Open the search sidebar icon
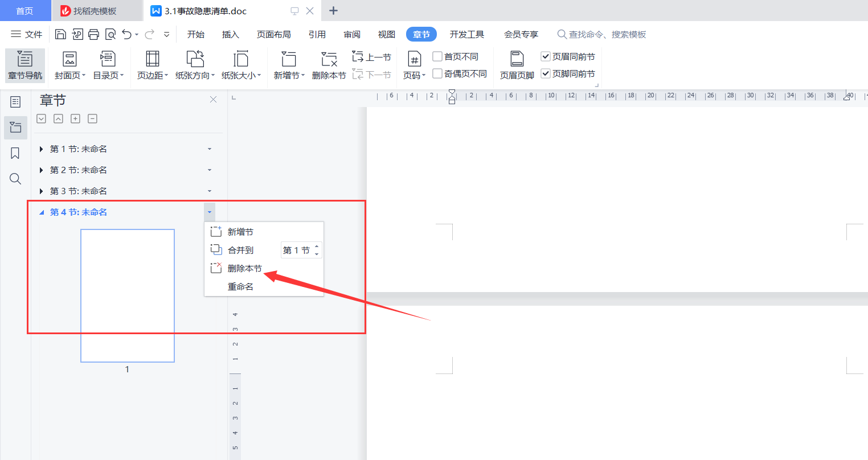Image resolution: width=868 pixels, height=460 pixels. (15, 179)
